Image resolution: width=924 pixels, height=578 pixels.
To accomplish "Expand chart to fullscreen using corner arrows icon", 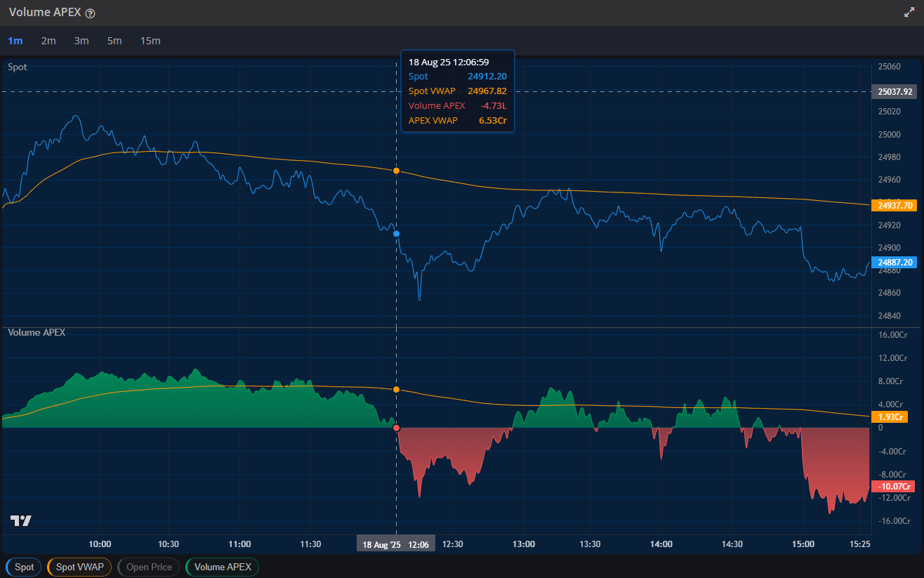I will [x=909, y=13].
